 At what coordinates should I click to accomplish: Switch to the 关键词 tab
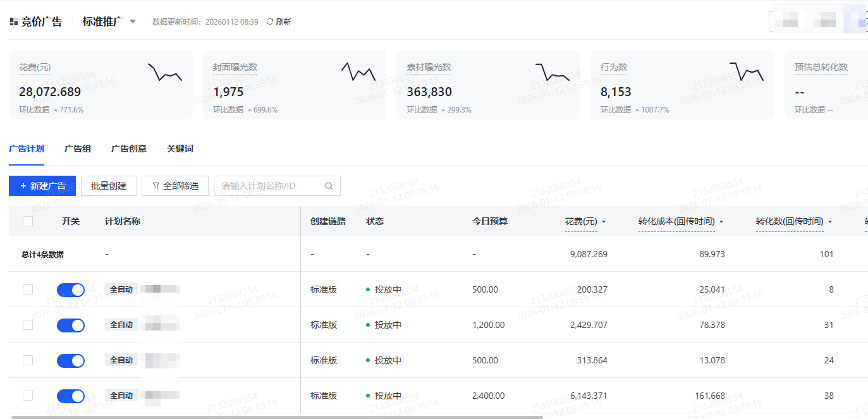[x=180, y=149]
